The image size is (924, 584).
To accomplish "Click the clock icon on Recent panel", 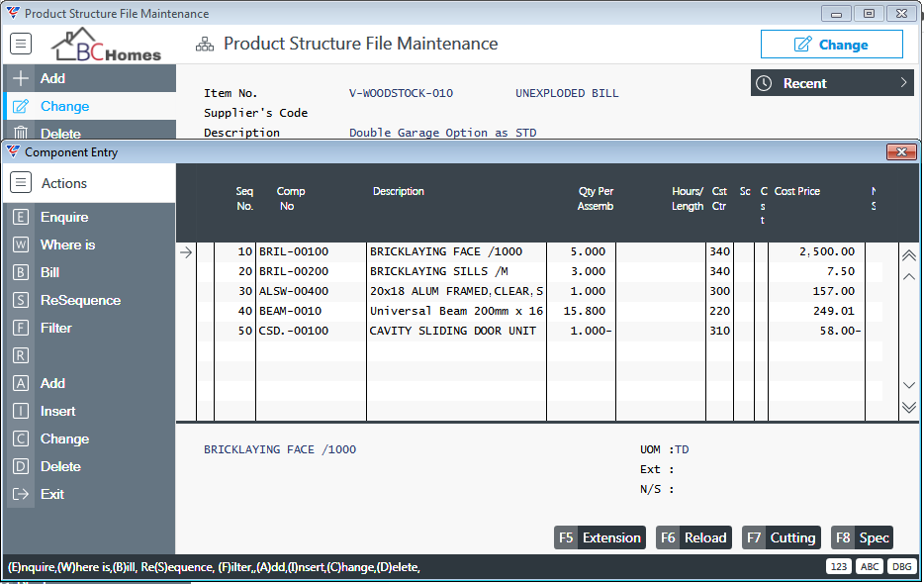I will coord(764,83).
